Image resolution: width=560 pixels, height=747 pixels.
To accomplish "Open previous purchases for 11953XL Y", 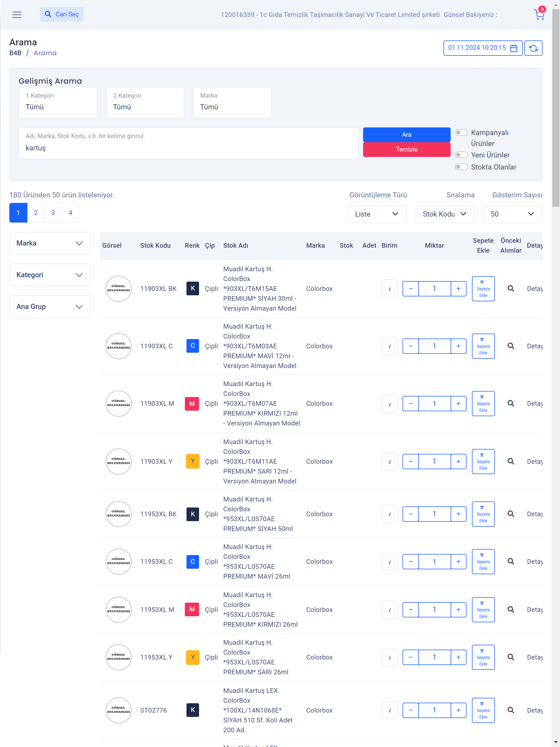I will coord(511,657).
